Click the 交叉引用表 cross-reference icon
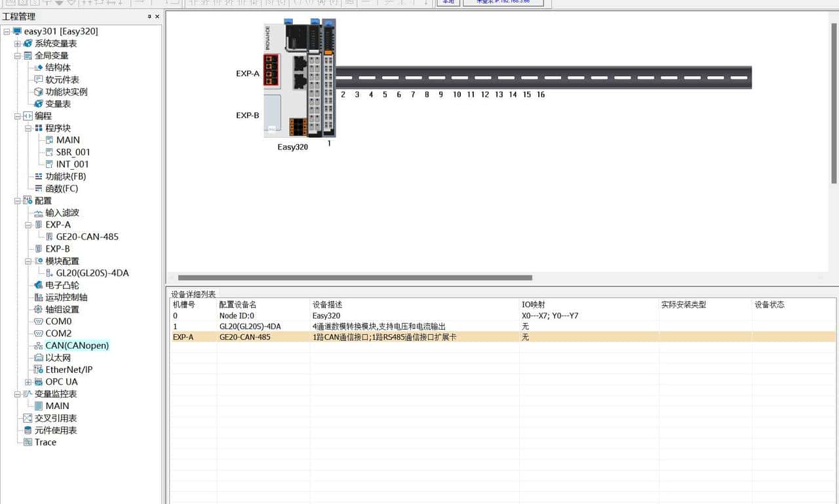 point(28,418)
